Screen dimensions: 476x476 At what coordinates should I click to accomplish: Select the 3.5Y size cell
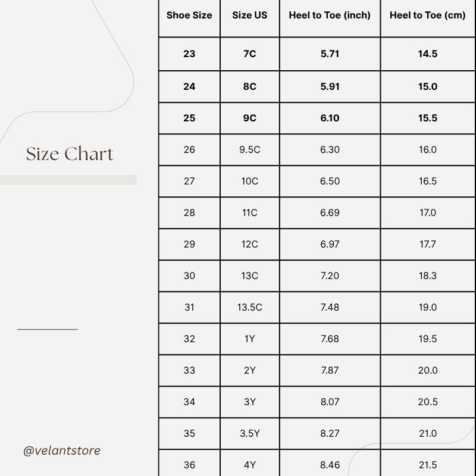(250, 433)
